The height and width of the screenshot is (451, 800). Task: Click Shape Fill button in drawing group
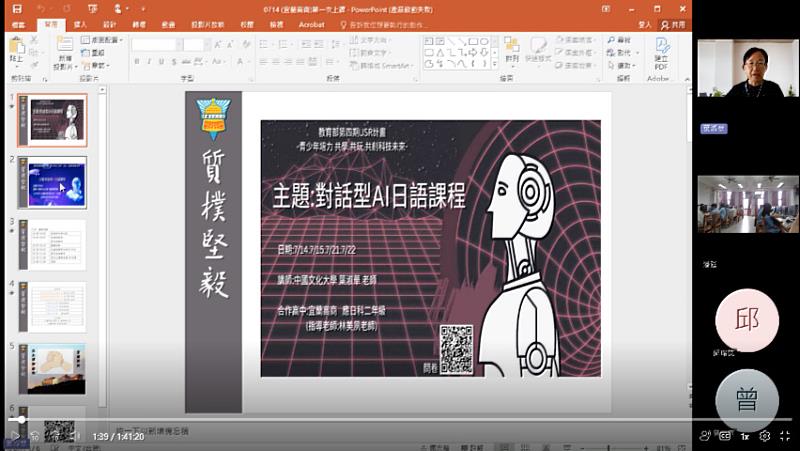[x=574, y=40]
